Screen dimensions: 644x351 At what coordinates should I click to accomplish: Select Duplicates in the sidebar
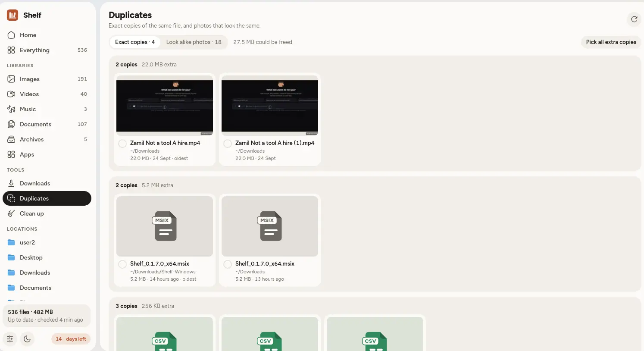click(47, 198)
